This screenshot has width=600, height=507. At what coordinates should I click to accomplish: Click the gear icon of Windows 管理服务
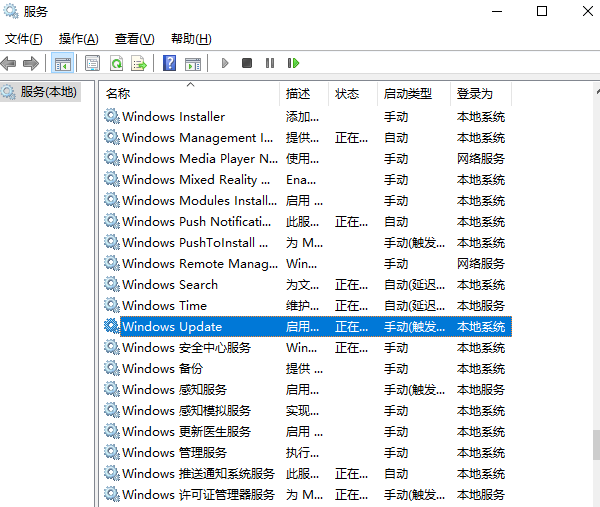click(112, 452)
